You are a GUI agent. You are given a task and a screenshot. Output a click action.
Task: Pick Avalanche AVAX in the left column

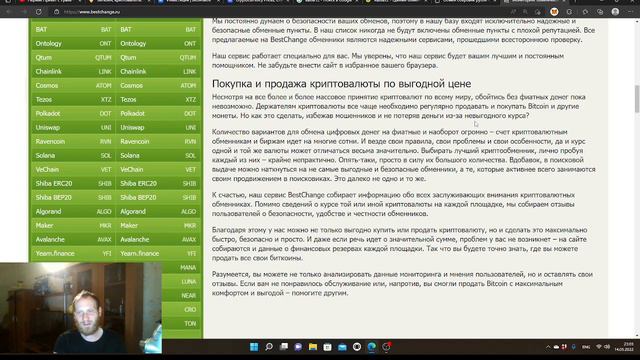(73, 240)
